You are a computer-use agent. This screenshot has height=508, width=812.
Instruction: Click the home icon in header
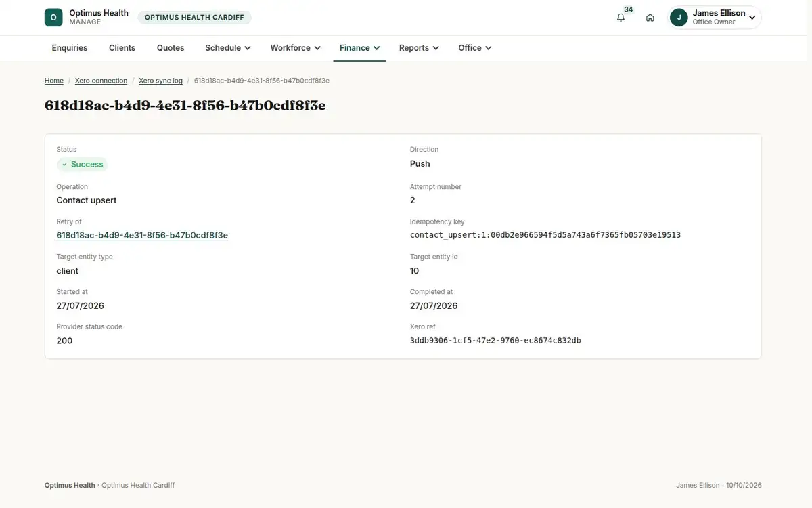(x=650, y=18)
